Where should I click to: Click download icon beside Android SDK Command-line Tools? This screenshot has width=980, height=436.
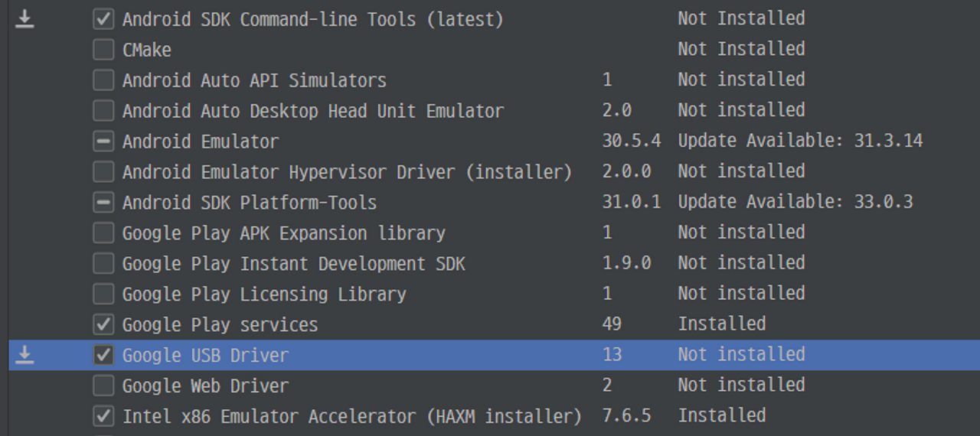24,19
